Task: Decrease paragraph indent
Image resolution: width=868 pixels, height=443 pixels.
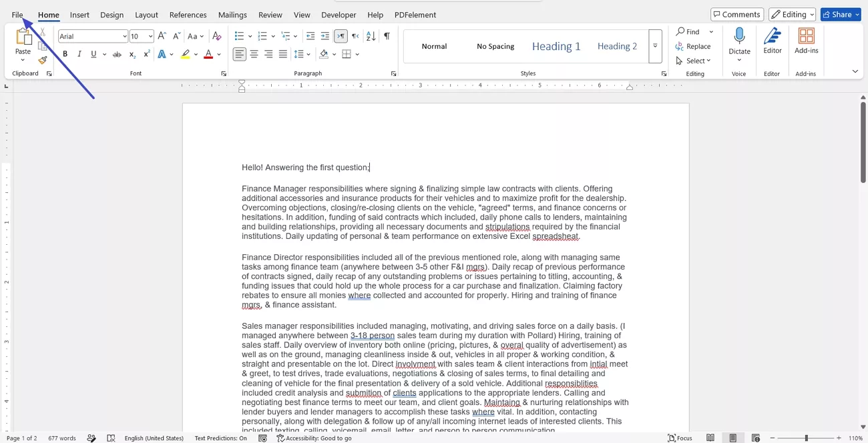Action: click(310, 36)
